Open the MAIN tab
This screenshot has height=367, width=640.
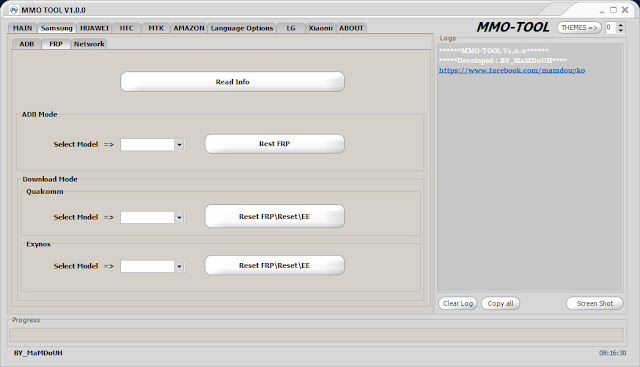click(22, 28)
